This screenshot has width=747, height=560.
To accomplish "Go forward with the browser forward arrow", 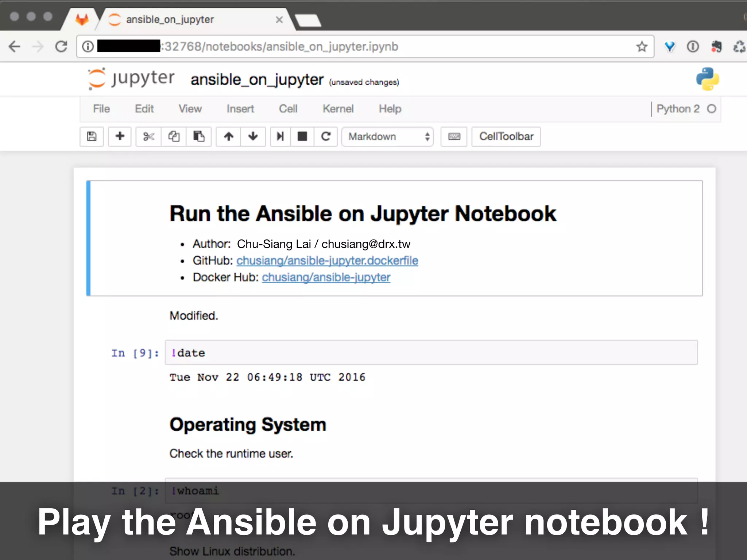I will 38,47.
